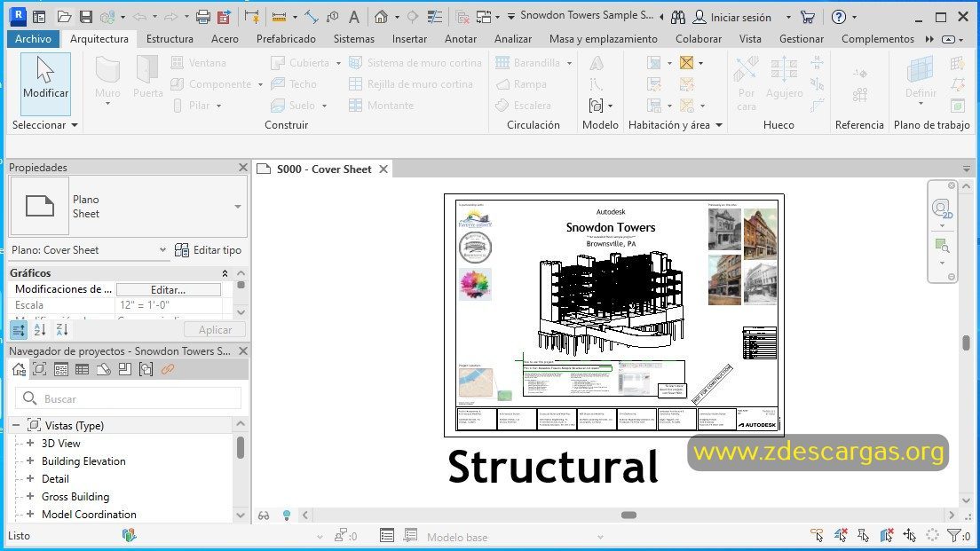This screenshot has width=980, height=551.
Task: Switch to the Estructura ribbon tab
Action: pos(170,39)
